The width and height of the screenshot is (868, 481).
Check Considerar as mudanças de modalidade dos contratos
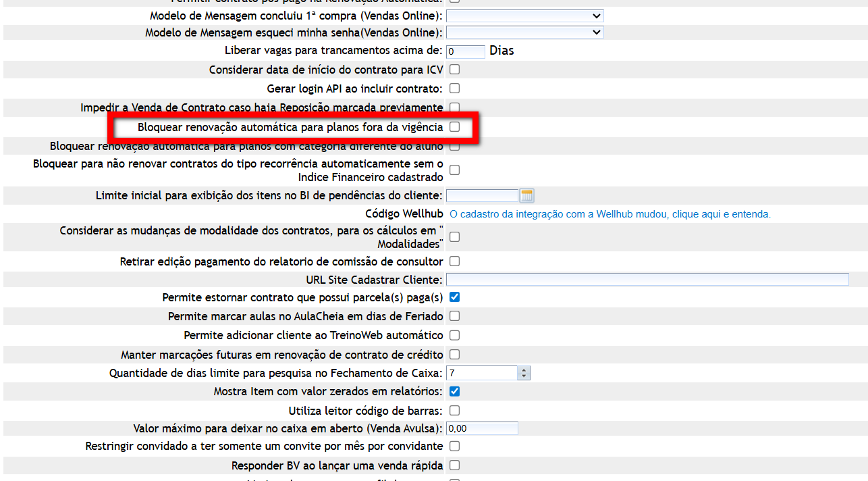[x=455, y=237]
